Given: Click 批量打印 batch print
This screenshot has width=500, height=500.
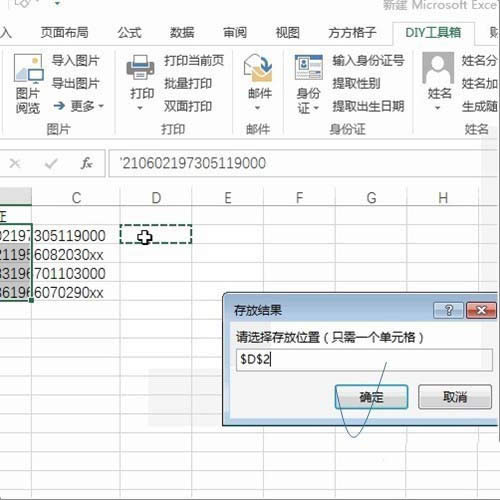Looking at the screenshot, I should pos(188,83).
